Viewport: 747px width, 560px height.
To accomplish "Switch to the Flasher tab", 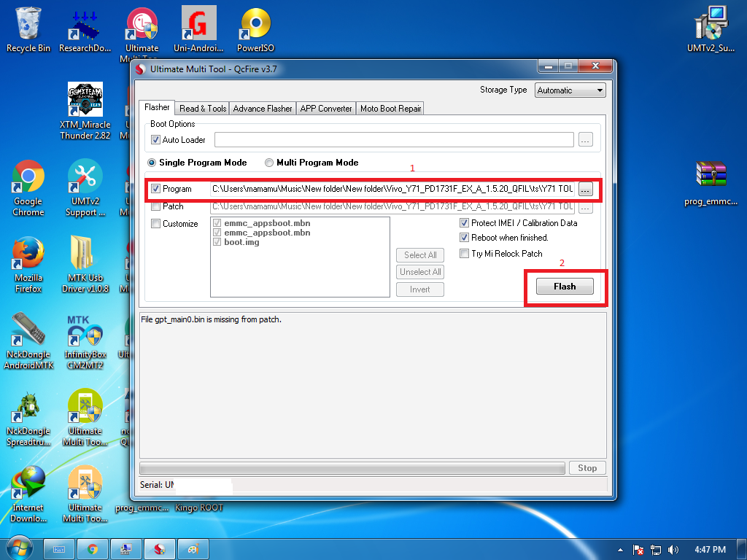I will pos(157,108).
